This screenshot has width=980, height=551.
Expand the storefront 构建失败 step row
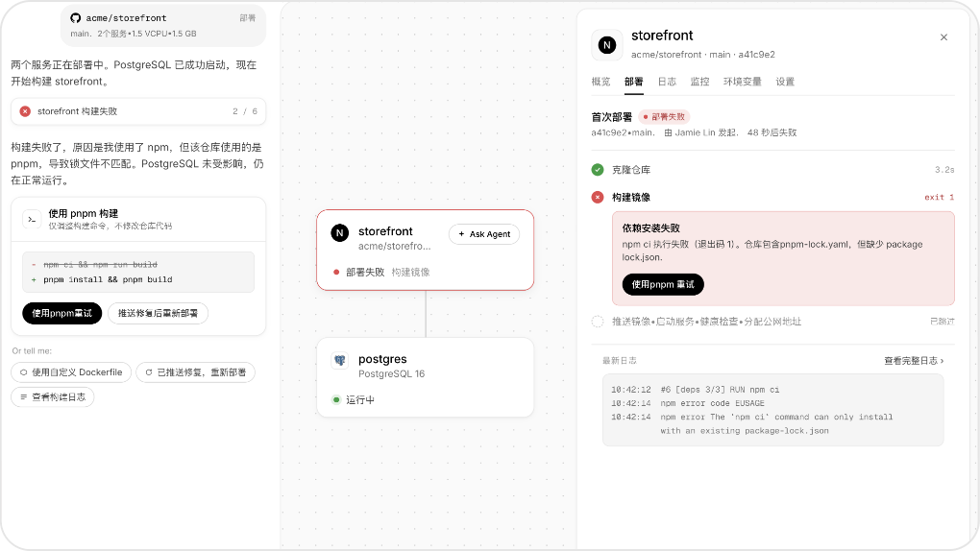pyautogui.click(x=138, y=111)
